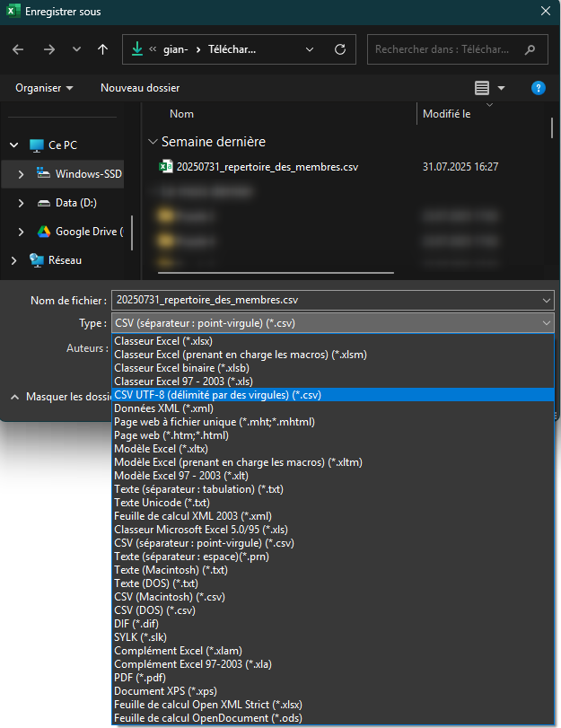
Task: Choose Texte (Macintosh) (*.txt)
Action: (x=332, y=570)
